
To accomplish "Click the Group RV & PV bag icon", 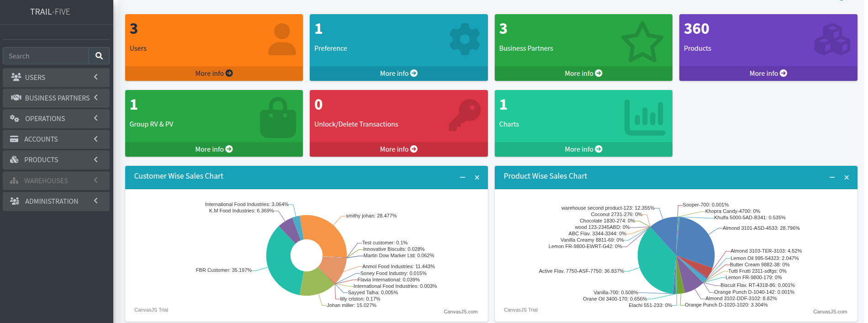I will pyautogui.click(x=278, y=117).
